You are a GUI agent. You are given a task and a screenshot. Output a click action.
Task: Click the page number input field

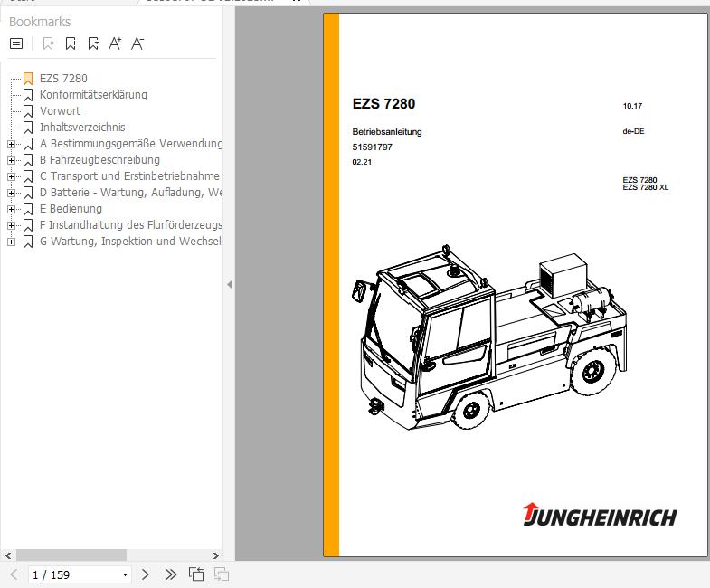click(x=74, y=574)
